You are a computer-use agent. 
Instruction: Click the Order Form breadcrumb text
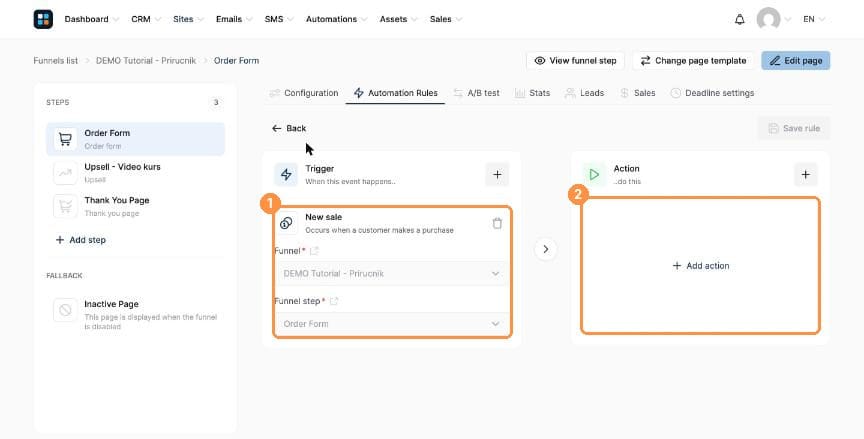[x=236, y=61]
